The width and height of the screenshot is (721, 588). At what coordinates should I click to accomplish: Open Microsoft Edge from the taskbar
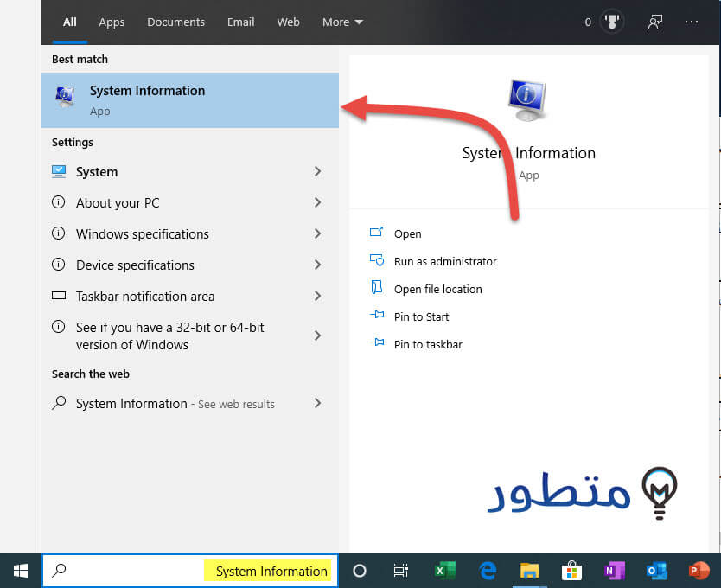[x=487, y=571]
